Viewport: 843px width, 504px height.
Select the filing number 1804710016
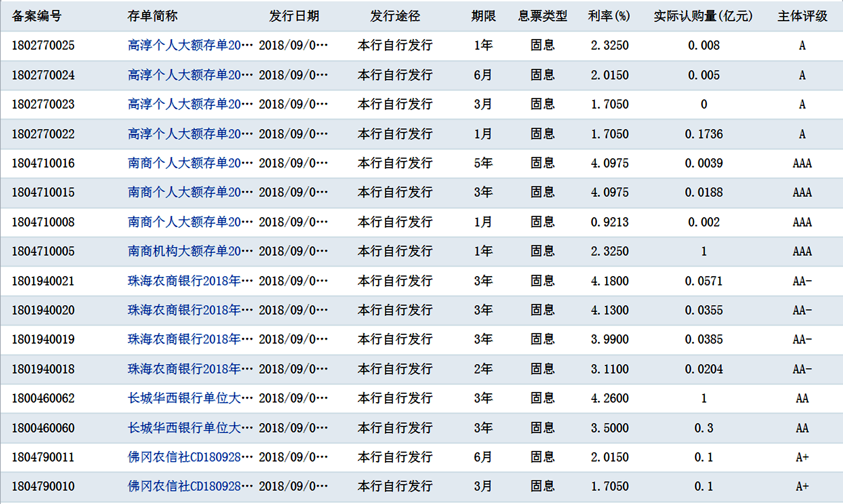(x=43, y=163)
